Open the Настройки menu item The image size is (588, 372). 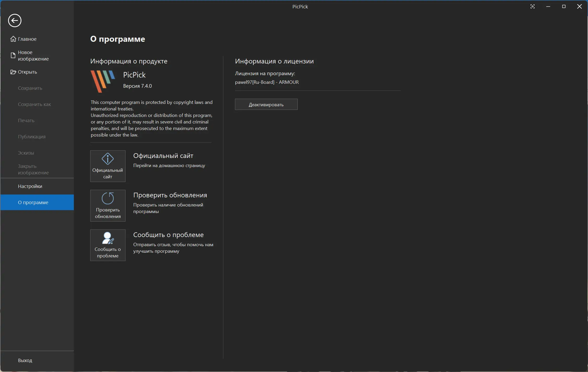coord(30,186)
